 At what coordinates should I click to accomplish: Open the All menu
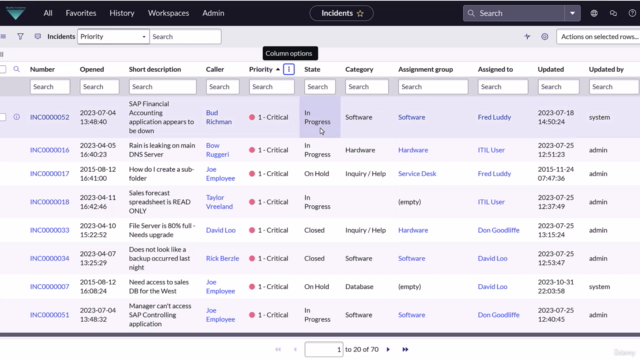click(48, 13)
